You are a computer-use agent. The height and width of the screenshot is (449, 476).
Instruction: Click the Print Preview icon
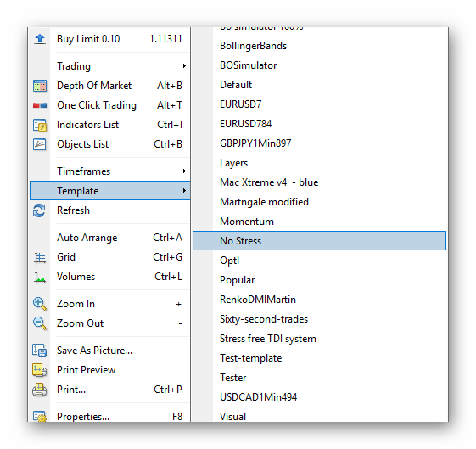(40, 370)
